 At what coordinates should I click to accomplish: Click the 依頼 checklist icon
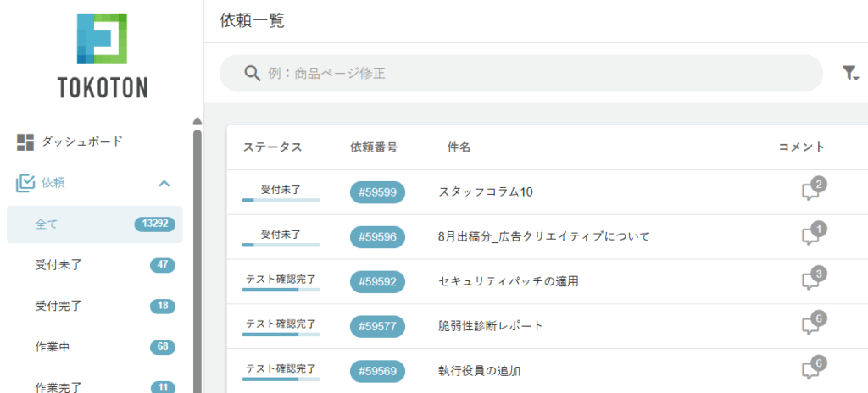pyautogui.click(x=25, y=183)
